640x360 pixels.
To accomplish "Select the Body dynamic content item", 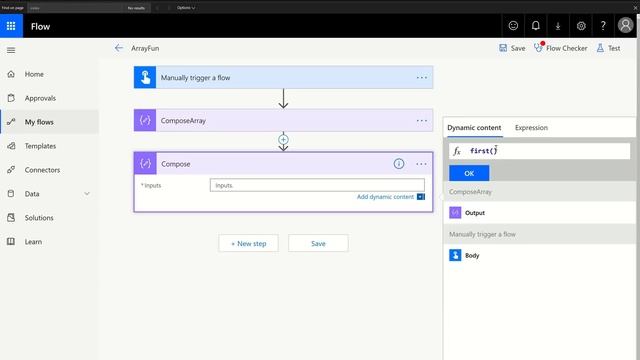I will (x=540, y=255).
